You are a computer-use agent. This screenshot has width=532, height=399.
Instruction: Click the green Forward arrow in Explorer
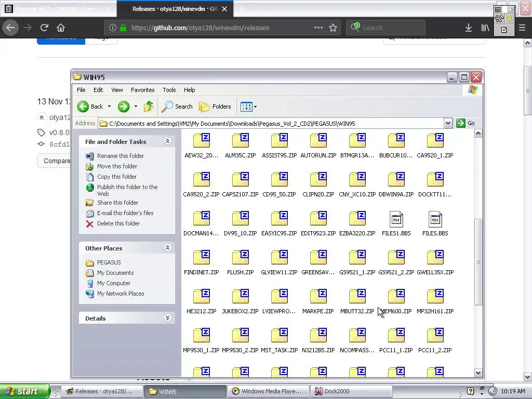point(124,107)
